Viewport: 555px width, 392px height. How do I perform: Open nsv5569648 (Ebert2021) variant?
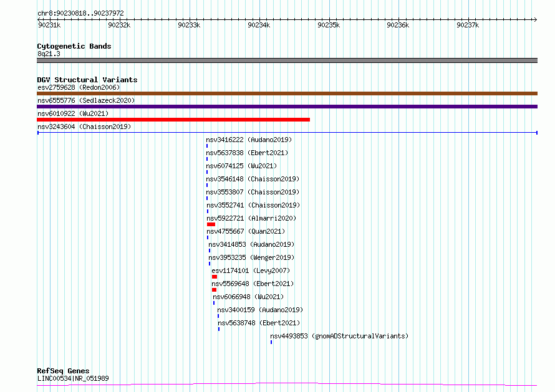pyautogui.click(x=253, y=284)
